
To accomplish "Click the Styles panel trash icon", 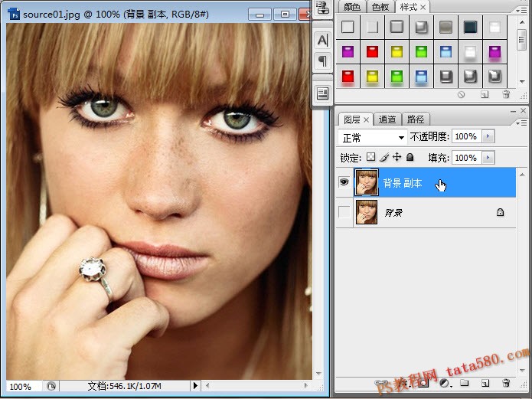I will click(x=506, y=94).
